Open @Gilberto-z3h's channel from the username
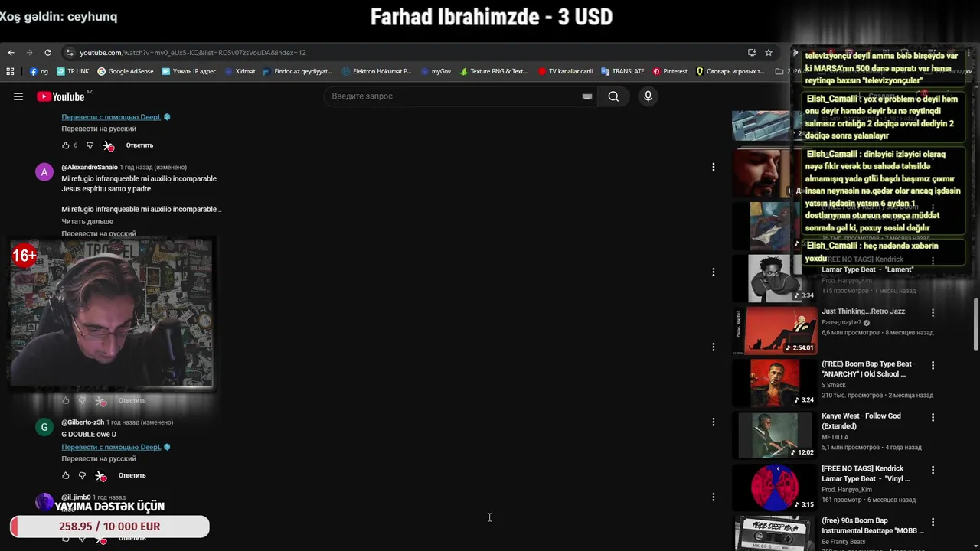The width and height of the screenshot is (980, 551). [x=83, y=422]
